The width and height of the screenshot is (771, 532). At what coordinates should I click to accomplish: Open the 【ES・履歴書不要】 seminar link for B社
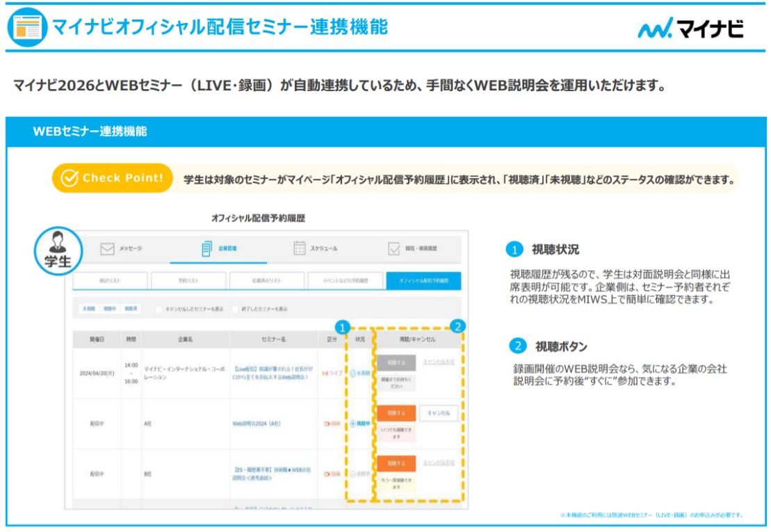[x=272, y=474]
